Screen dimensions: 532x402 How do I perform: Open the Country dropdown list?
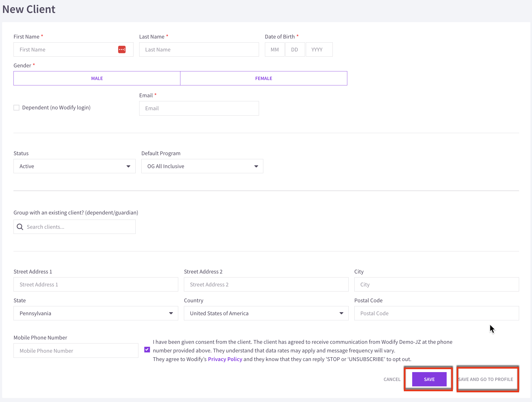click(266, 313)
